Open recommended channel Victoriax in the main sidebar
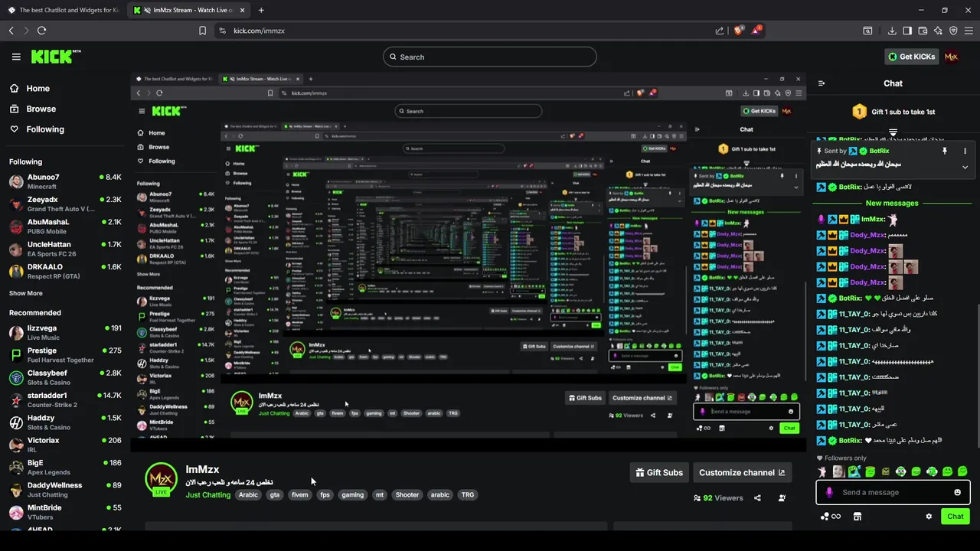Screen dimensions: 980x551 [x=65, y=445]
